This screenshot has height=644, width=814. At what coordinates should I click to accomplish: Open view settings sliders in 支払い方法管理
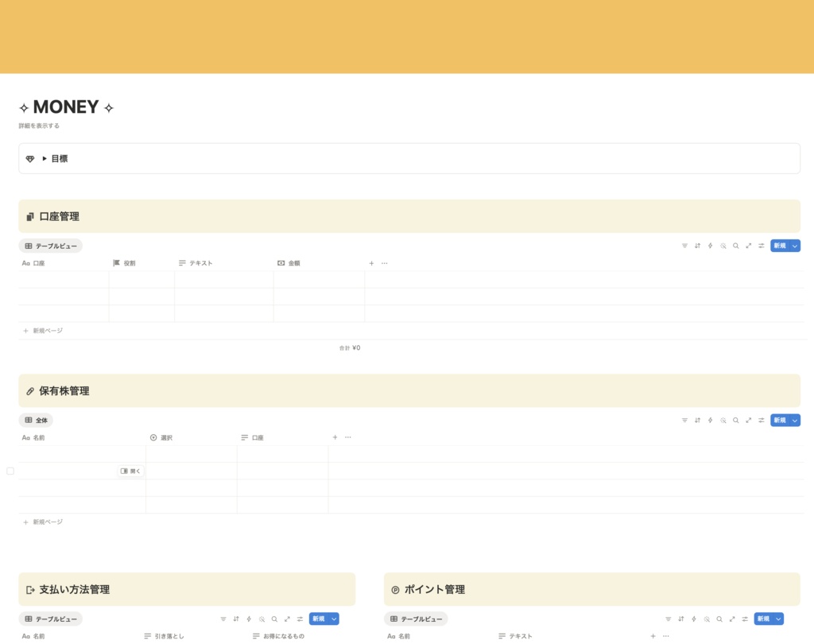pyautogui.click(x=300, y=619)
